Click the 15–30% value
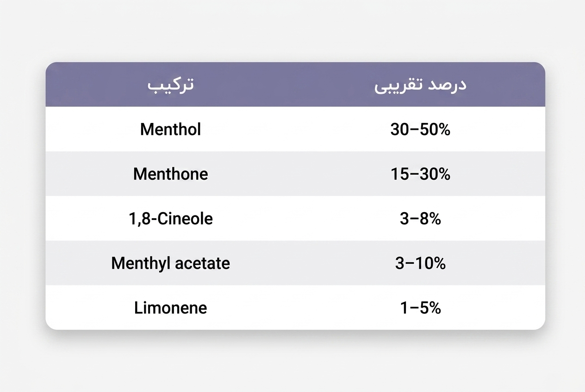 [420, 174]
